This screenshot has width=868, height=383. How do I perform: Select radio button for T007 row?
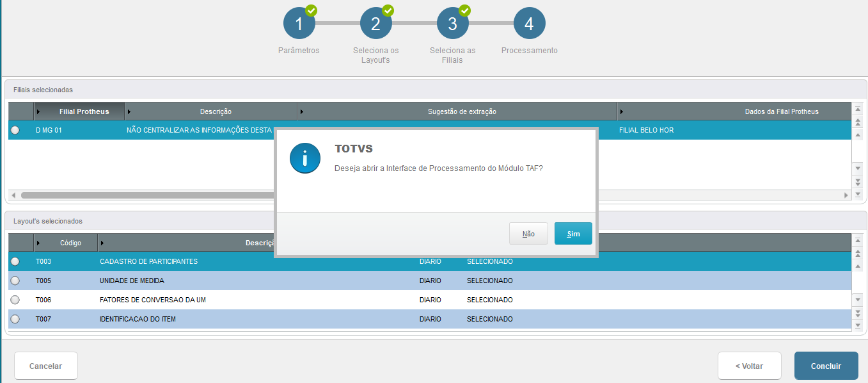click(15, 319)
